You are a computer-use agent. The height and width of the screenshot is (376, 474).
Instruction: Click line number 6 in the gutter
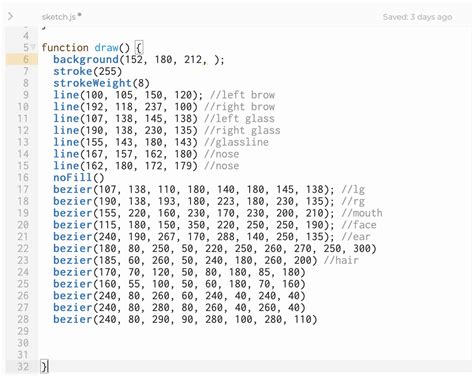(26, 59)
